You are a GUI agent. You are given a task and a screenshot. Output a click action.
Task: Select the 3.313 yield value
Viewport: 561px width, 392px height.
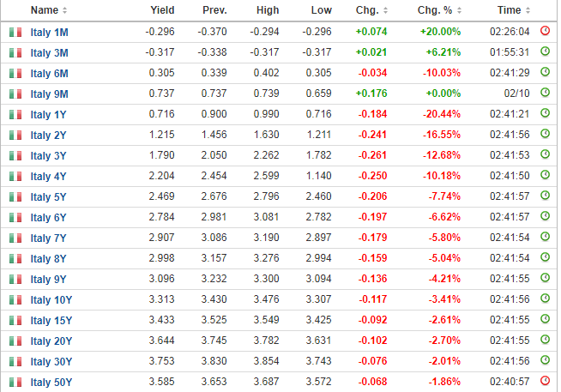162,299
